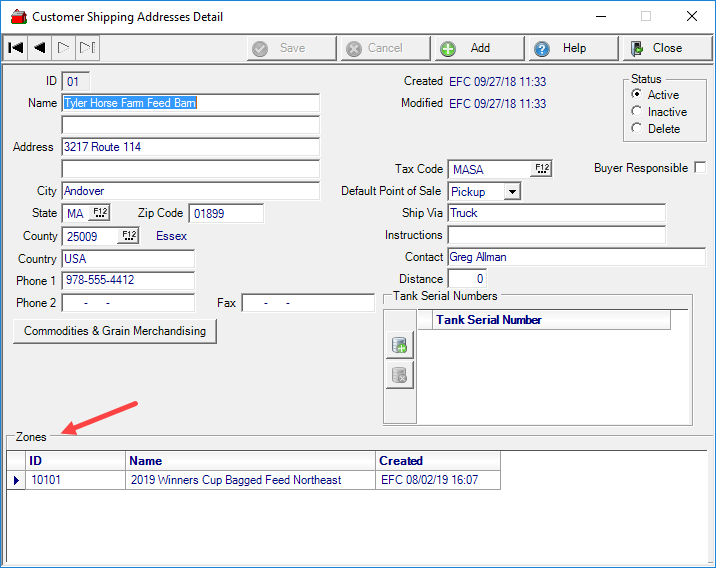Click into the Instructions text field
Viewport: 716px width, 568px height.
(556, 235)
